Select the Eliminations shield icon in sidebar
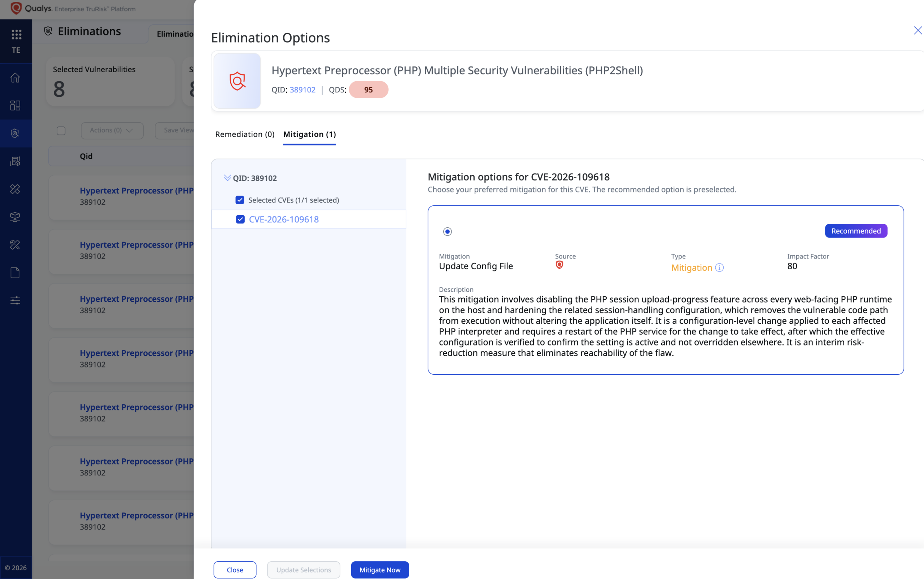Viewport: 924px width, 579px height. pyautogui.click(x=15, y=133)
